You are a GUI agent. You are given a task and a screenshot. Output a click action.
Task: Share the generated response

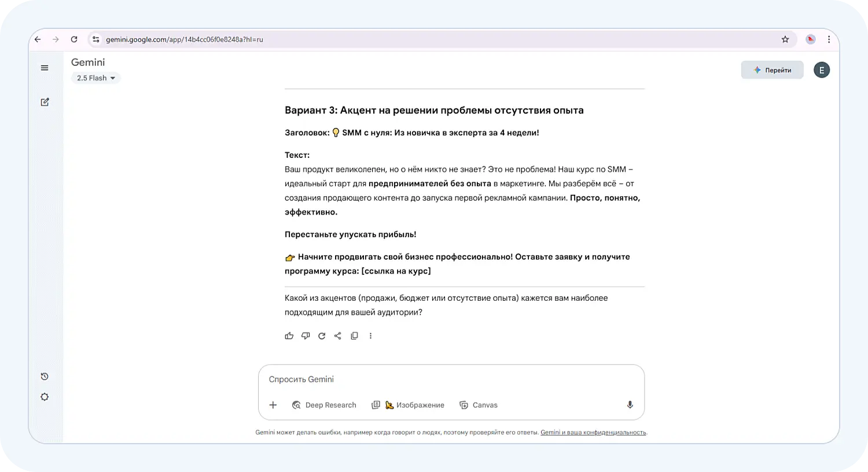(338, 335)
